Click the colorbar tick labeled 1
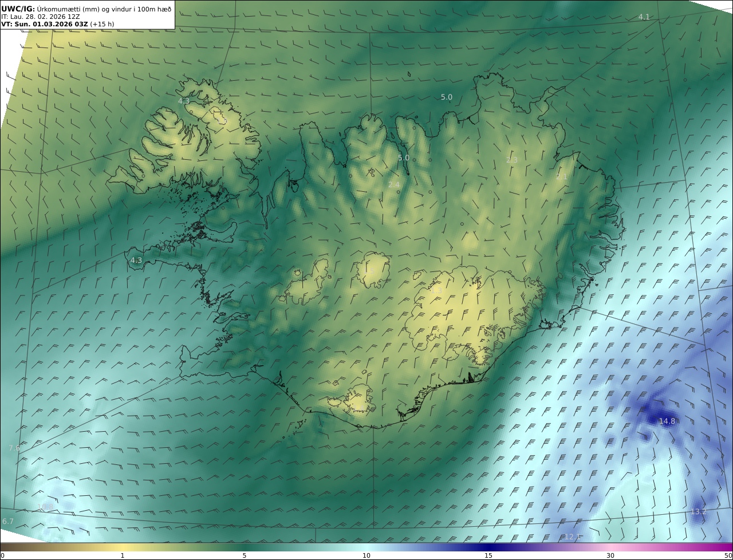733x560 pixels. pyautogui.click(x=123, y=555)
